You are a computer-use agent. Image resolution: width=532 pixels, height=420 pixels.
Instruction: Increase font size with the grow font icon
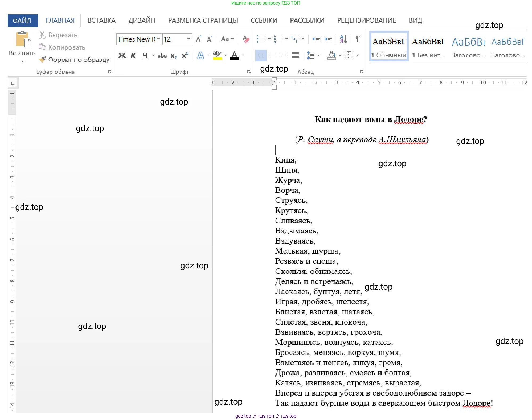199,39
